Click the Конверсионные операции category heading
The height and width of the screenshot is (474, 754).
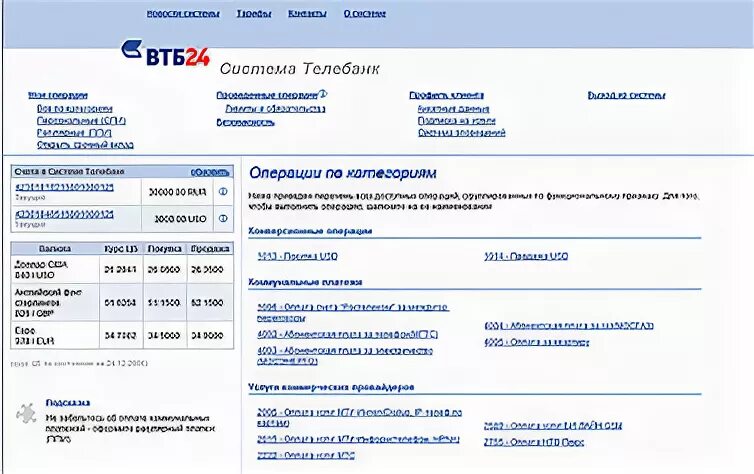click(310, 231)
